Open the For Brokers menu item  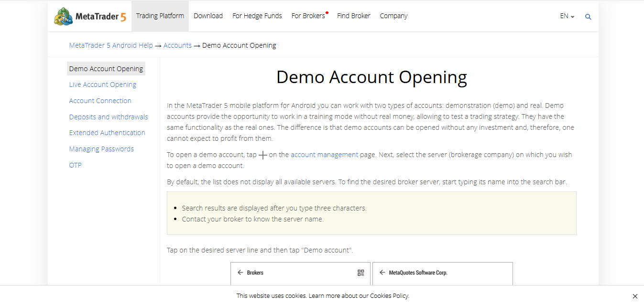click(308, 16)
